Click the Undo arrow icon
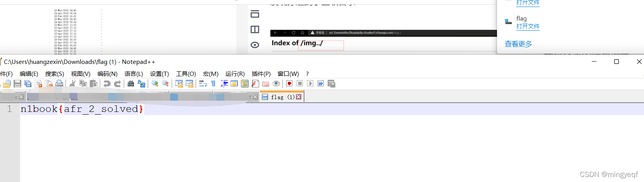The height and width of the screenshot is (182, 644). 107,84
